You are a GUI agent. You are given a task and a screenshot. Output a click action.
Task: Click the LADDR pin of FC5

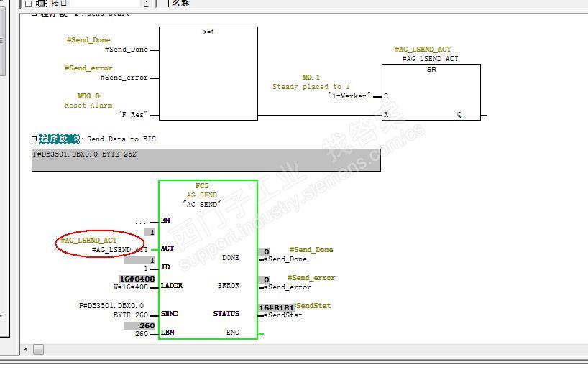(172, 286)
